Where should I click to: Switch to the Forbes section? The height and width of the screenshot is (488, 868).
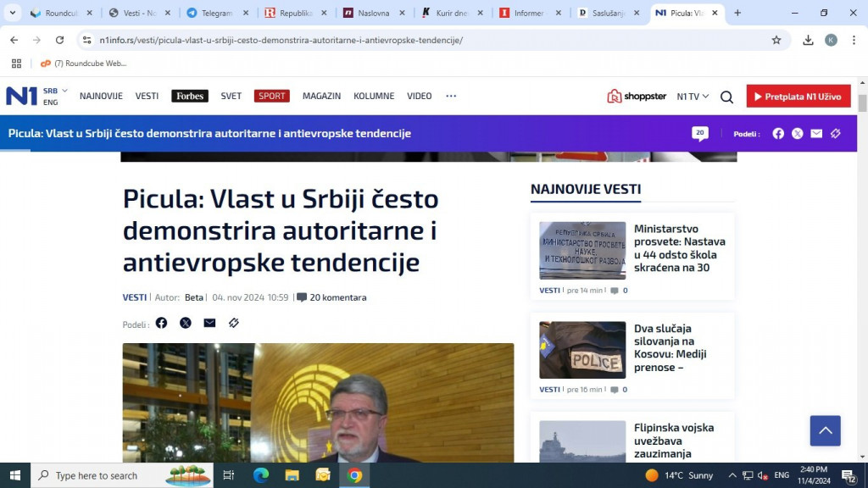pos(189,96)
